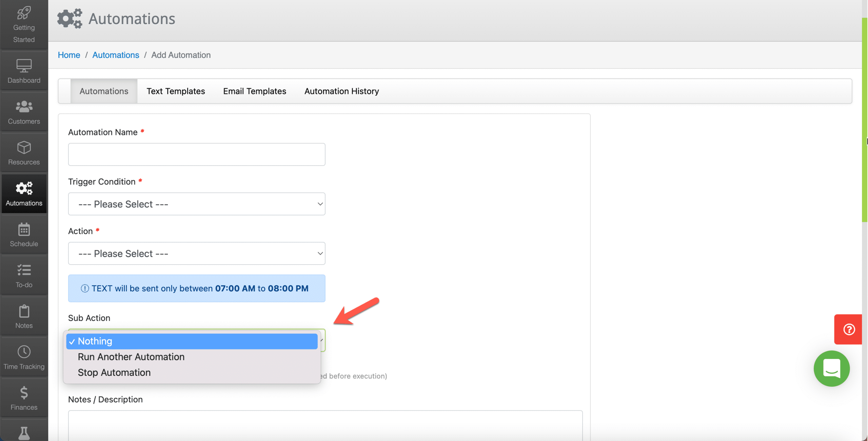Open the Dashboard from the sidebar
This screenshot has width=868, height=441.
(x=24, y=71)
